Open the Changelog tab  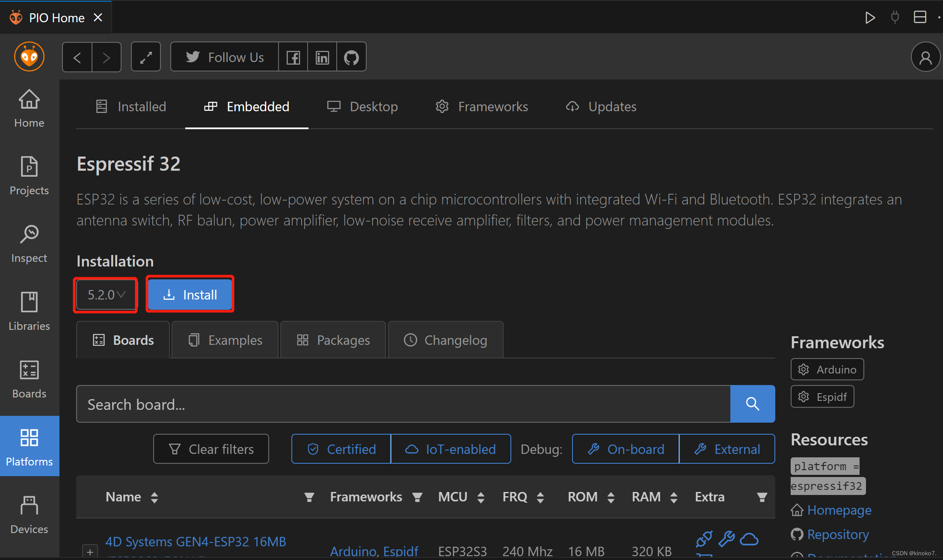(x=445, y=340)
